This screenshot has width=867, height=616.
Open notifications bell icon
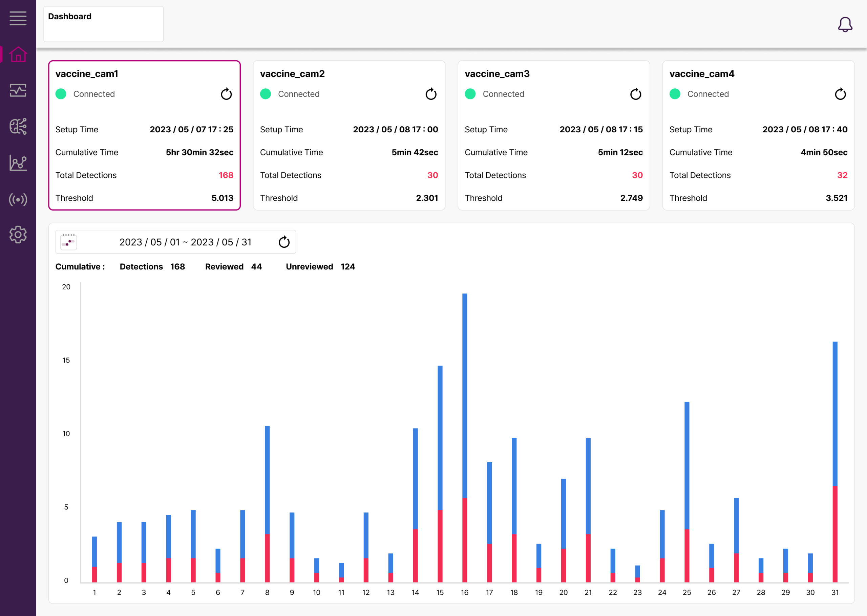pyautogui.click(x=845, y=25)
